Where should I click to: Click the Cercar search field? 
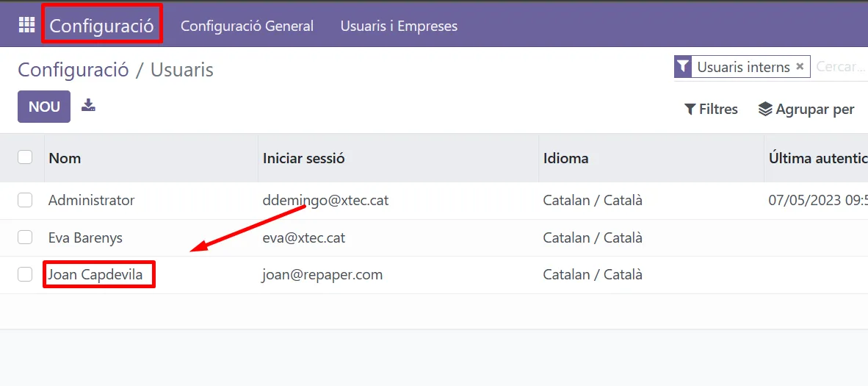(x=841, y=67)
